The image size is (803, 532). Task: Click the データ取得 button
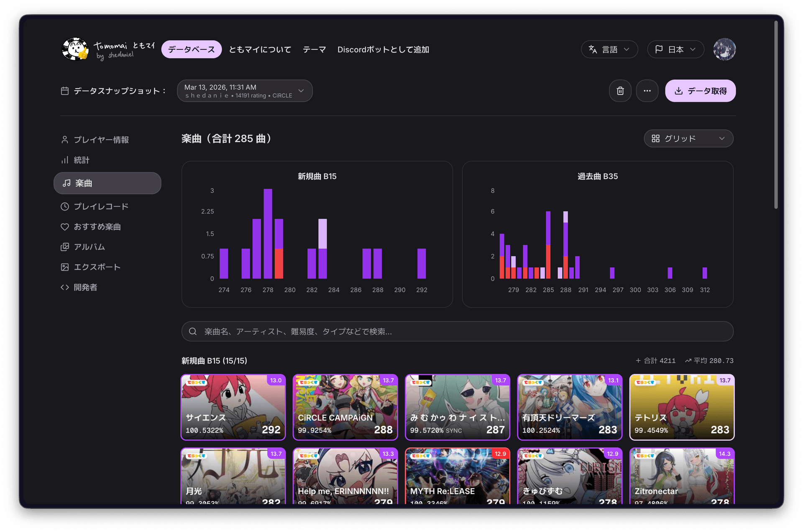coord(700,91)
